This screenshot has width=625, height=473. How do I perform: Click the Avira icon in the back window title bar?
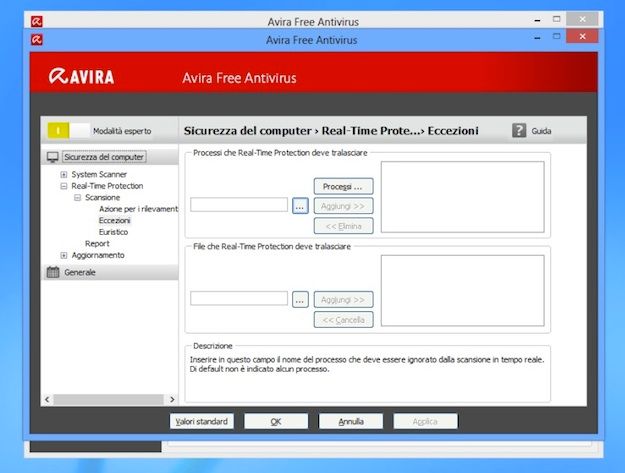pyautogui.click(x=37, y=22)
